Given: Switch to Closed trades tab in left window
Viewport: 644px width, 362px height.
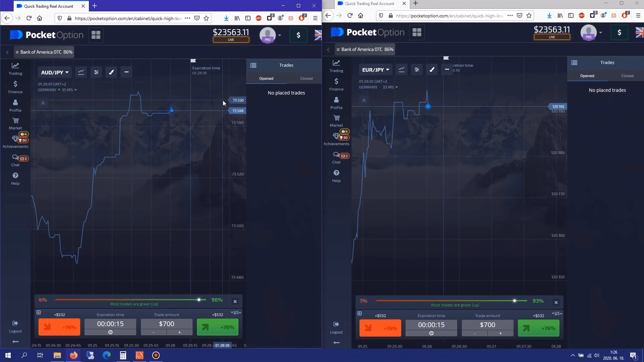Looking at the screenshot, I should click(x=306, y=78).
